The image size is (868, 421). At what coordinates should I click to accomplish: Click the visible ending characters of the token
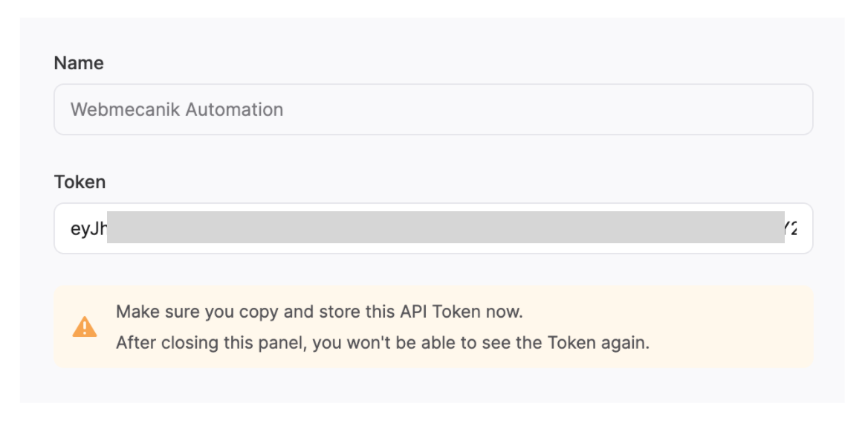pos(791,228)
